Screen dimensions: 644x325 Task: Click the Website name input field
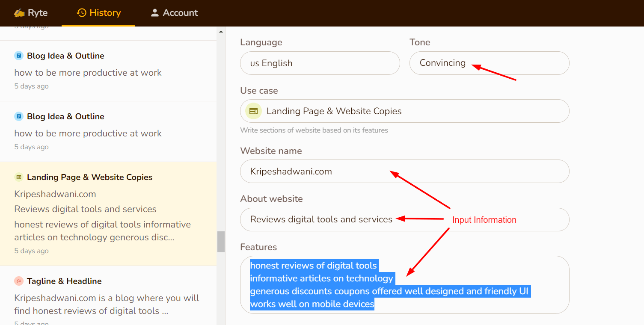click(404, 171)
